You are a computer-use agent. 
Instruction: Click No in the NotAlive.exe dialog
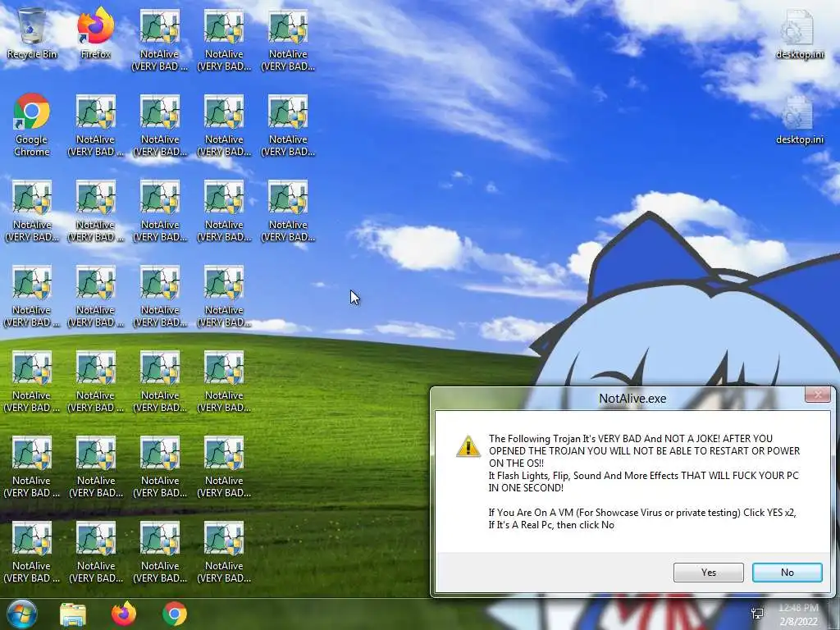pyautogui.click(x=787, y=572)
